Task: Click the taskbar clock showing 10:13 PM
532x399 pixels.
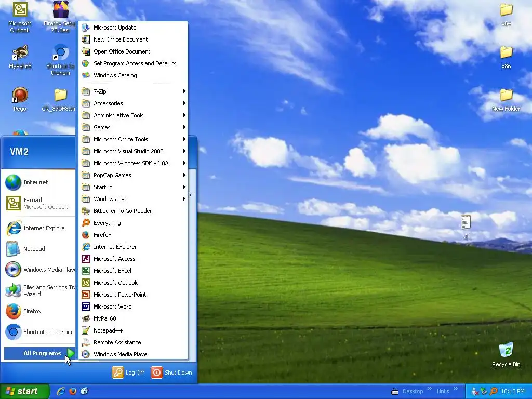Action: tap(513, 391)
